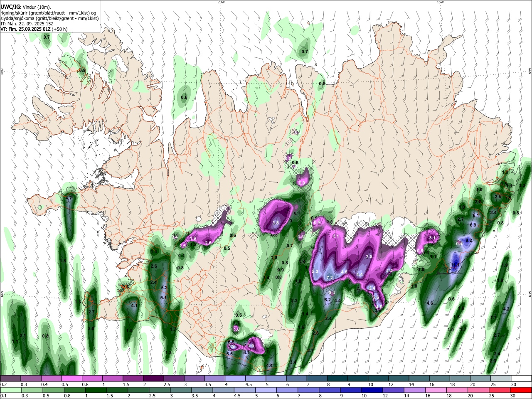This screenshot has width=532, height=399.
Task: Click the bright pink 0.5 swatch, upper legend row
Action: pos(72,378)
